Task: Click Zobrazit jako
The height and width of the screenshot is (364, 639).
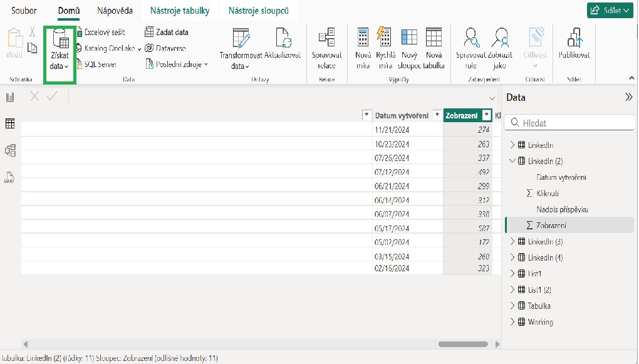Action: pyautogui.click(x=500, y=48)
